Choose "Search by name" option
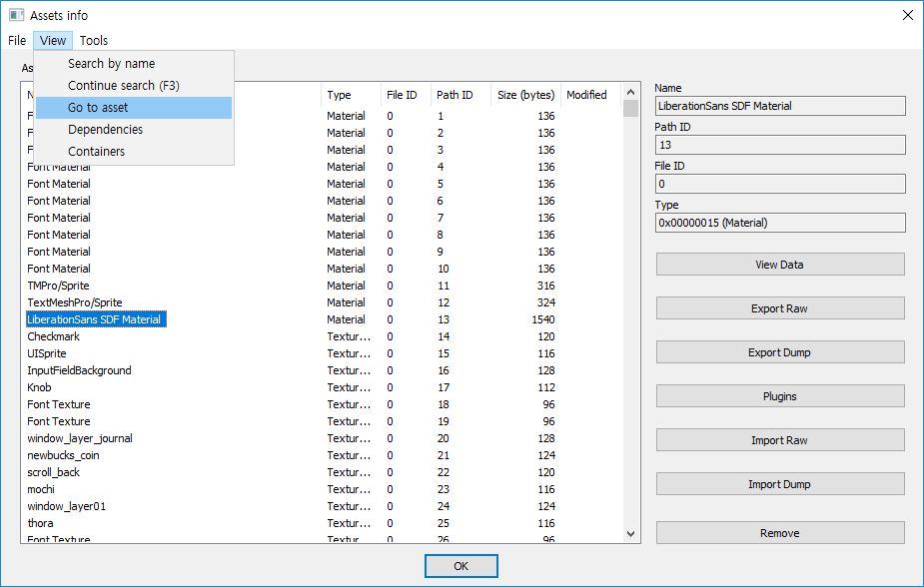The width and height of the screenshot is (924, 587). 112,63
